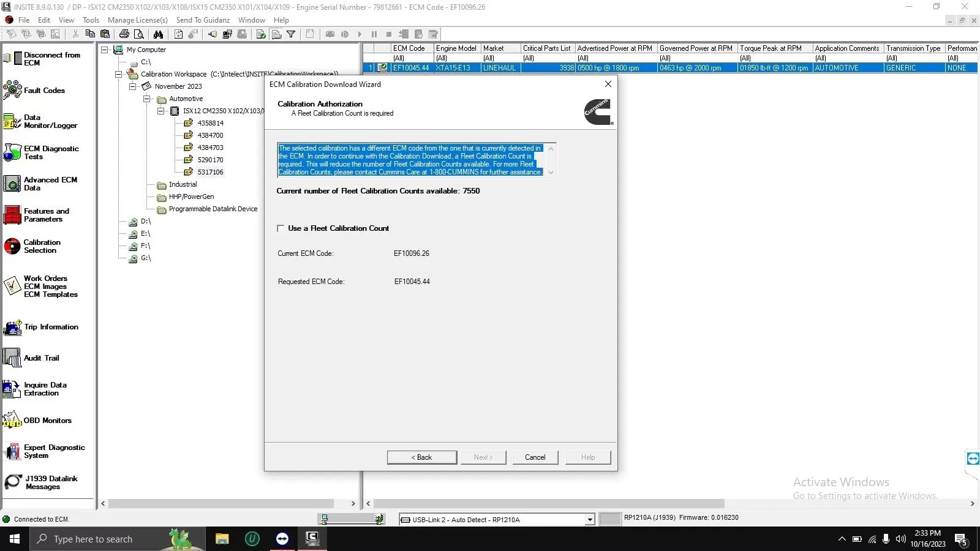Select calibration 4384700 in tree
The height and width of the screenshot is (551, 980).
click(210, 135)
